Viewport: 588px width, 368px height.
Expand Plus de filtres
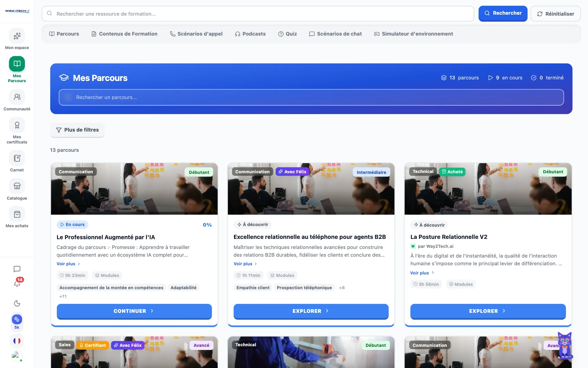coord(77,130)
